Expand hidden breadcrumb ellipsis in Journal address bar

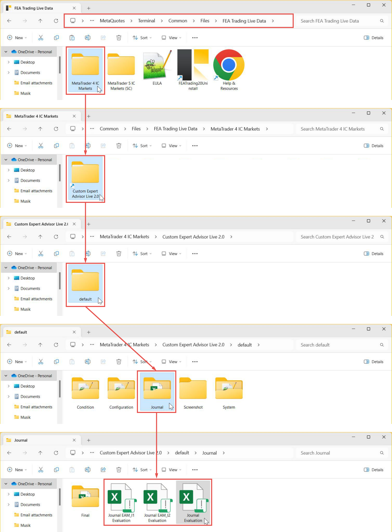pos(92,453)
